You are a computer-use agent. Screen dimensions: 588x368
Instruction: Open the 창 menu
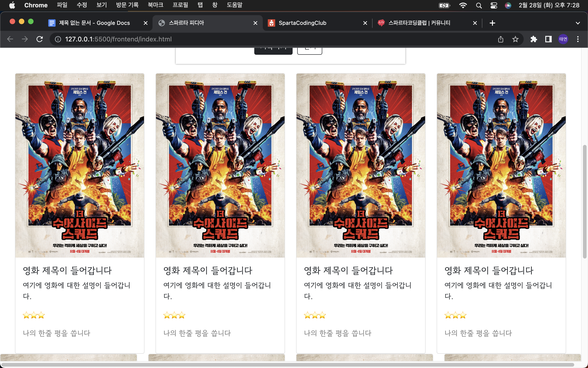[x=215, y=5]
